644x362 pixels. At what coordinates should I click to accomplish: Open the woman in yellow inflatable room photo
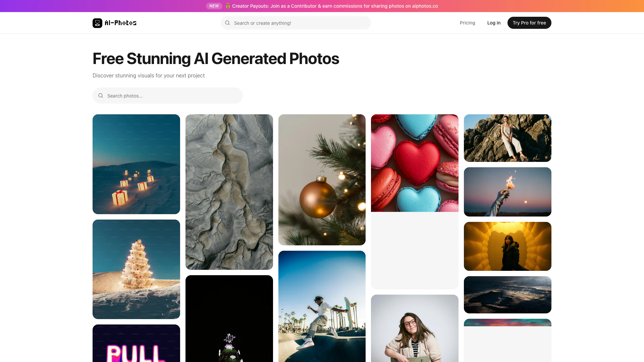click(x=507, y=246)
